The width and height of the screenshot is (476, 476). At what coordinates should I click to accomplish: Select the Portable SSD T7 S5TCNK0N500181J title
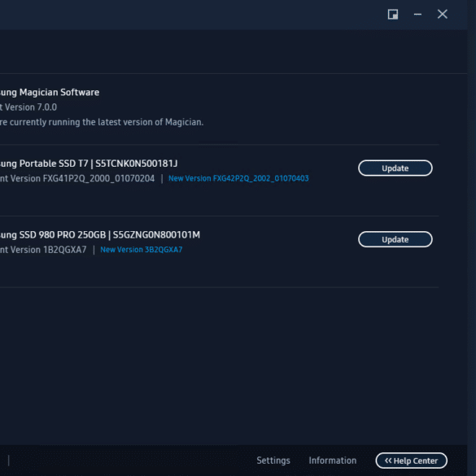tap(89, 164)
